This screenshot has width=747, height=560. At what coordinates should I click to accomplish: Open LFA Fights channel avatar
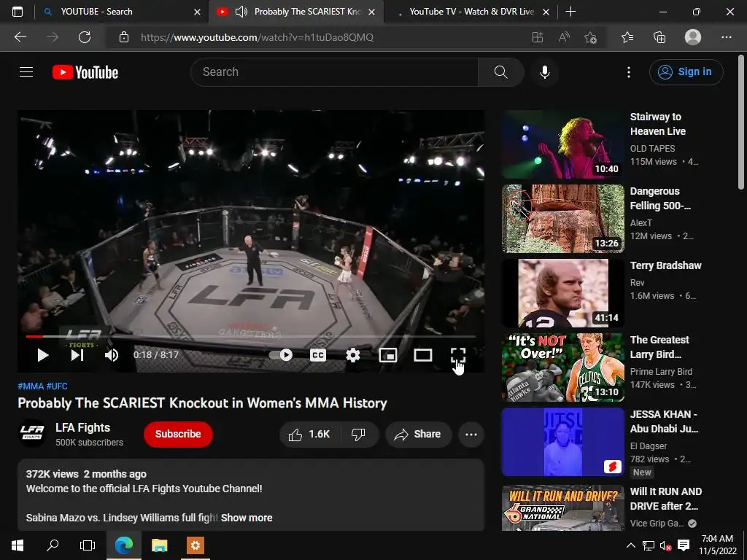click(32, 433)
